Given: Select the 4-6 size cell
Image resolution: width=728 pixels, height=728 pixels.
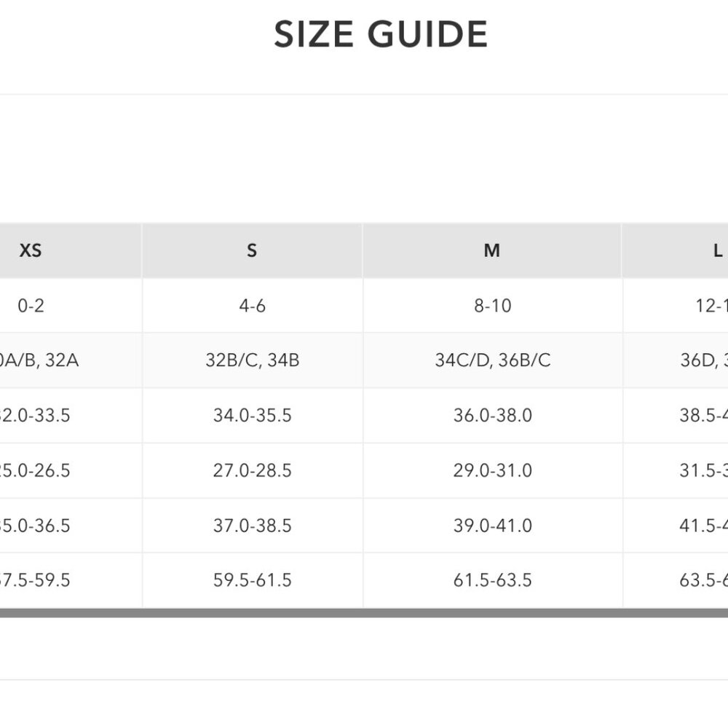Looking at the screenshot, I should coord(252,306).
